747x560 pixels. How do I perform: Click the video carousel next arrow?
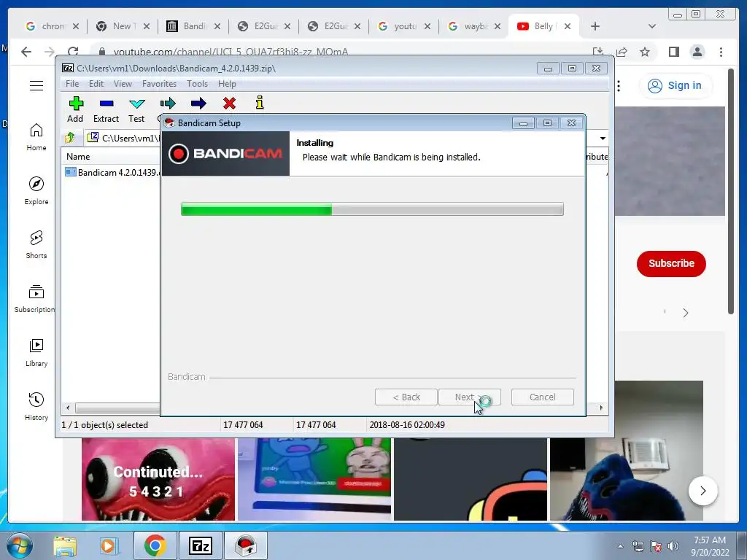(x=703, y=491)
